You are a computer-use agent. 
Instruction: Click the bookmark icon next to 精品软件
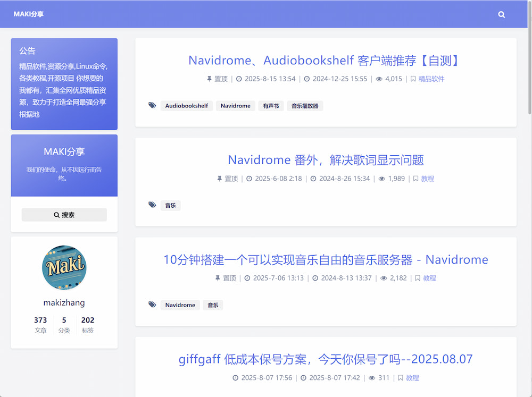point(413,79)
